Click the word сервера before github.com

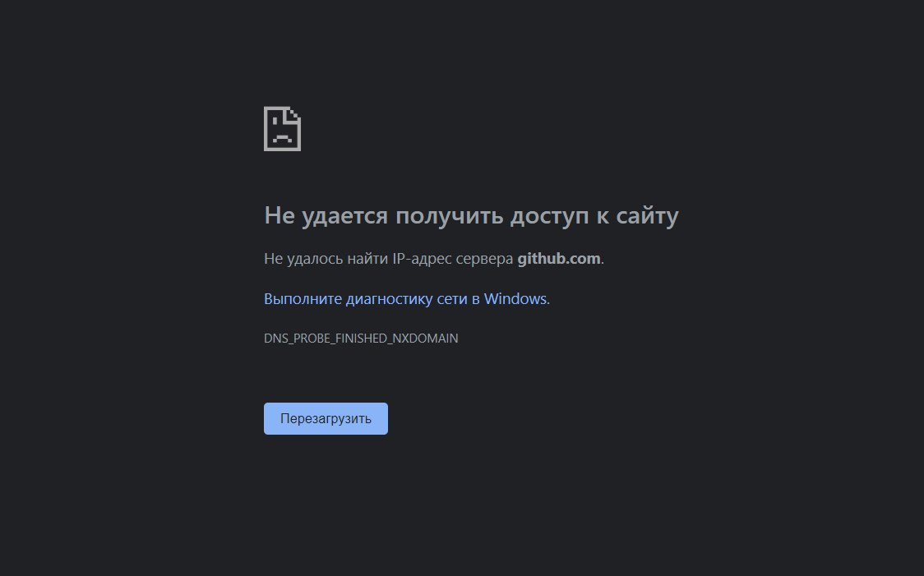pos(484,259)
